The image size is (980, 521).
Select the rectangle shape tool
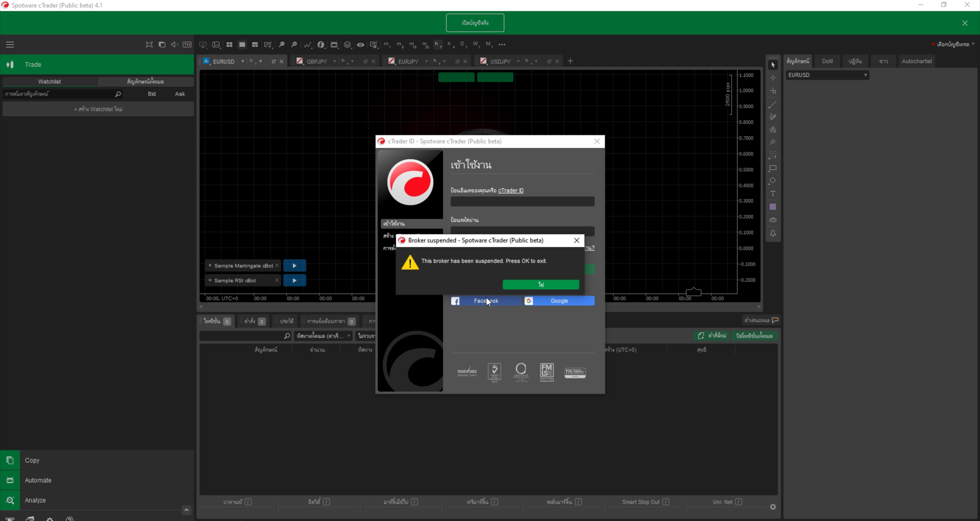click(x=773, y=168)
